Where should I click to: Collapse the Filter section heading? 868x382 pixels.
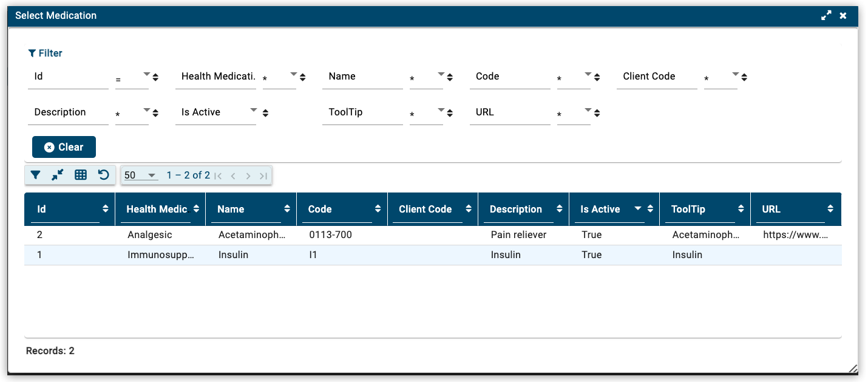click(46, 53)
